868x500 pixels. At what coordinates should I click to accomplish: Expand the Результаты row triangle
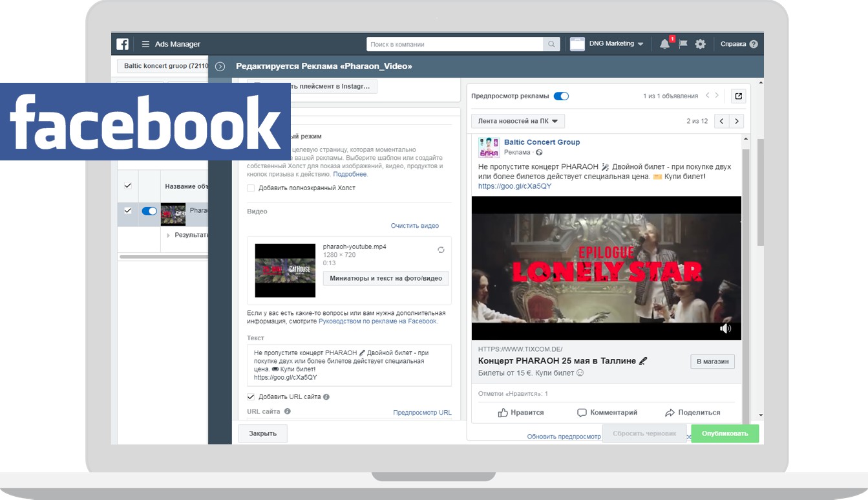pos(169,235)
